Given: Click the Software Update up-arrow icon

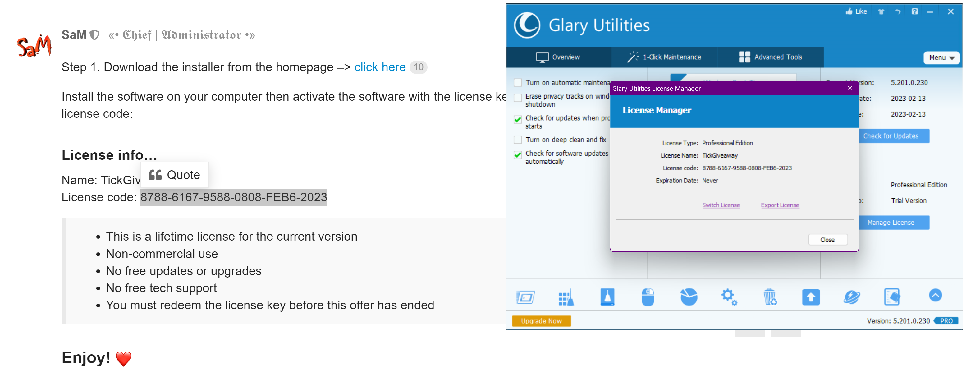Looking at the screenshot, I should click(x=811, y=297).
